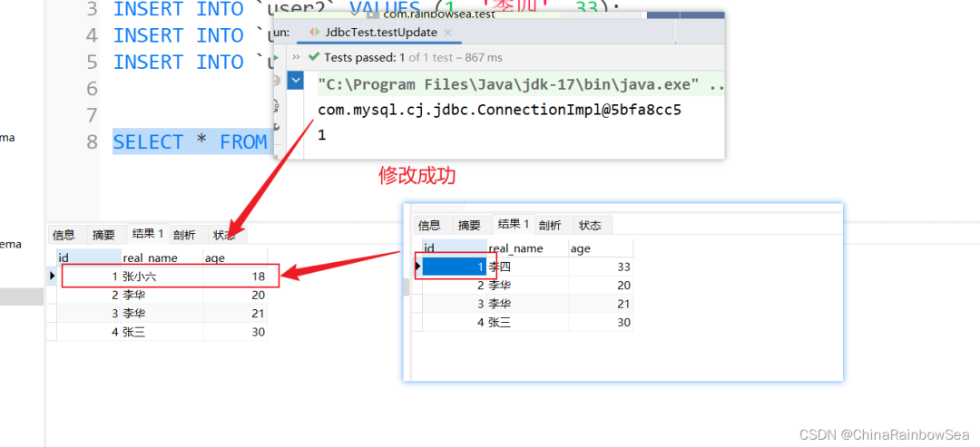This screenshot has height=447, width=980.
Task: Click row pointer arrow beside 张小六 row
Action: pos(53,276)
